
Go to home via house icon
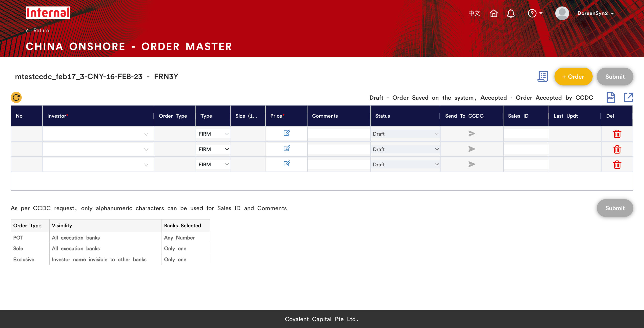[494, 13]
